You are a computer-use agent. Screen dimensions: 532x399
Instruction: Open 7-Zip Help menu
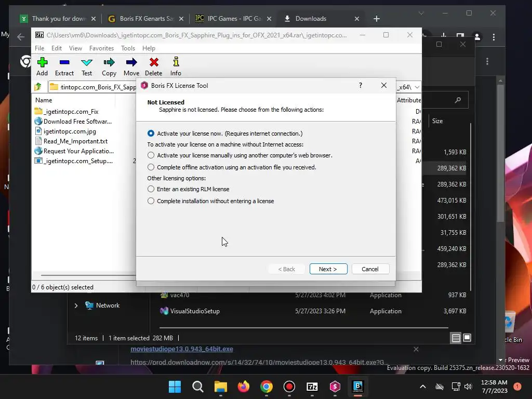[149, 48]
